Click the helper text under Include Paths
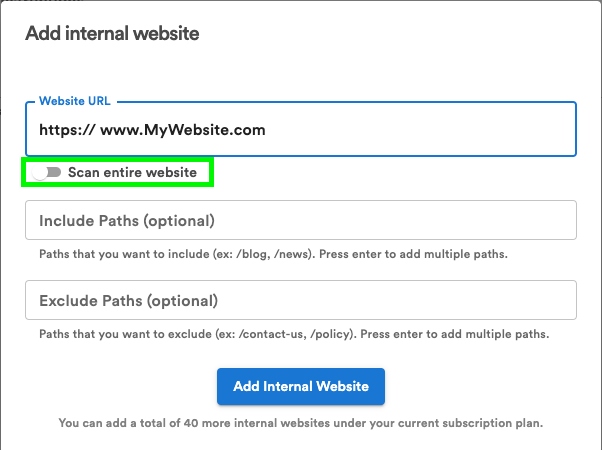602x450 pixels. coord(273,254)
